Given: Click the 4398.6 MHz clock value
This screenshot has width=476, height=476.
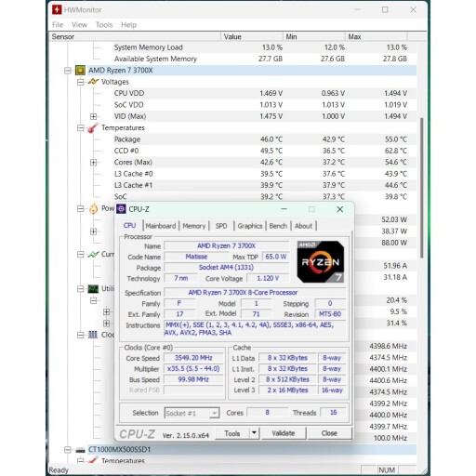Looking at the screenshot, I should pyautogui.click(x=389, y=346).
